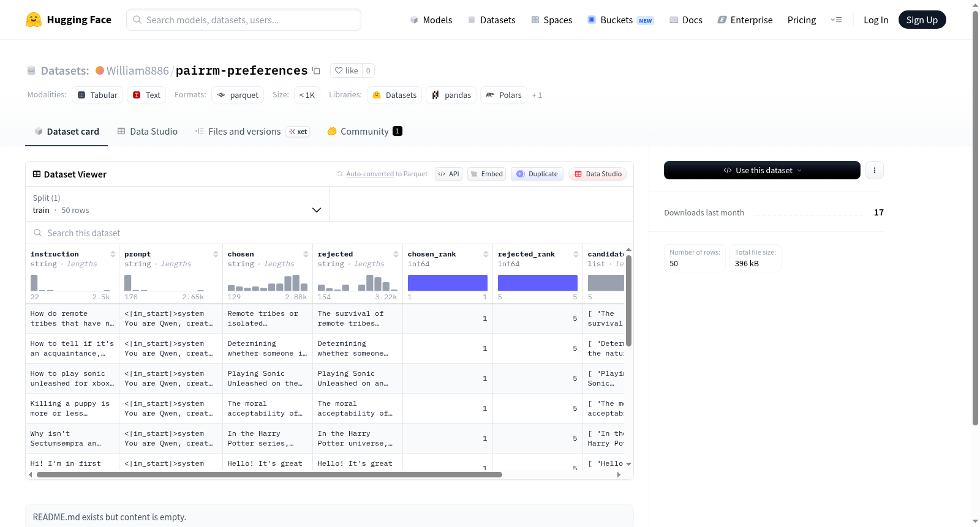980x527 pixels.
Task: Copy dataset name with the copy icon
Action: point(316,70)
